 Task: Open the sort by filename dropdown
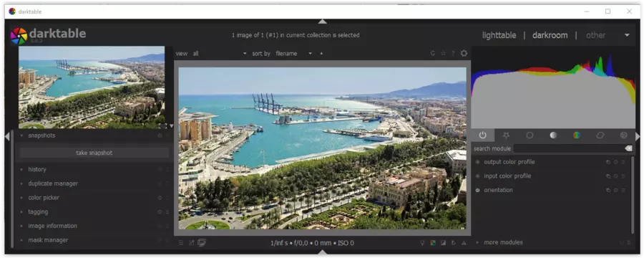click(x=293, y=54)
